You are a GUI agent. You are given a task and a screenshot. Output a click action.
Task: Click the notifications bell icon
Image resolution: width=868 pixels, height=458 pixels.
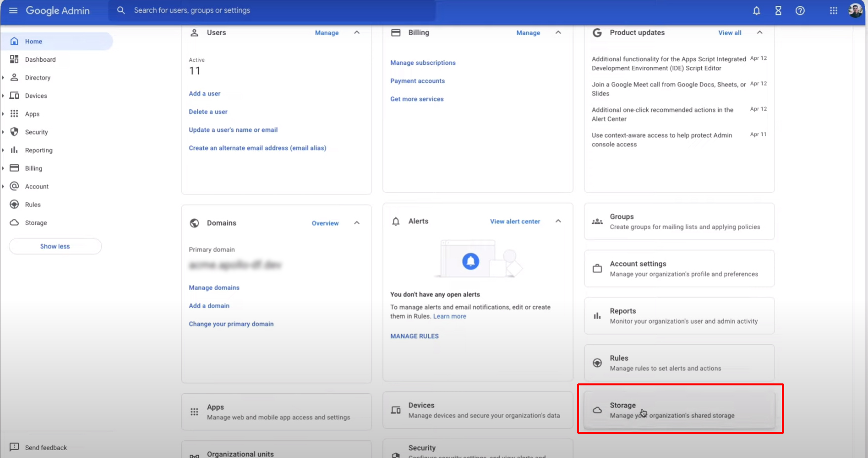tap(756, 10)
